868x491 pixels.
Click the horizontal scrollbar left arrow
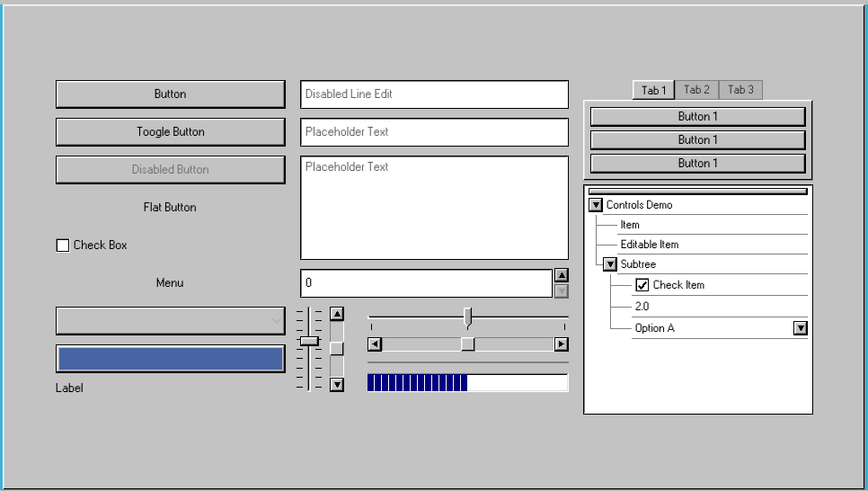coord(374,344)
